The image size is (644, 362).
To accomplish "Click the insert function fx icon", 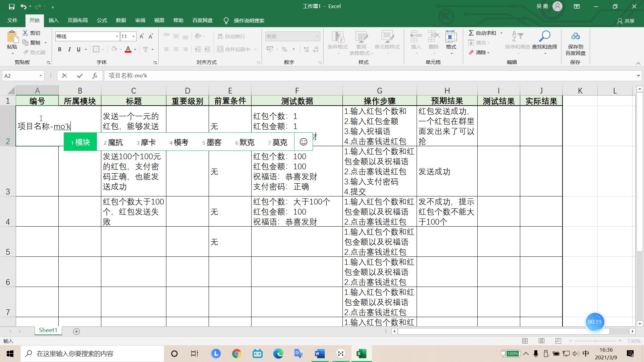I will [x=95, y=76].
